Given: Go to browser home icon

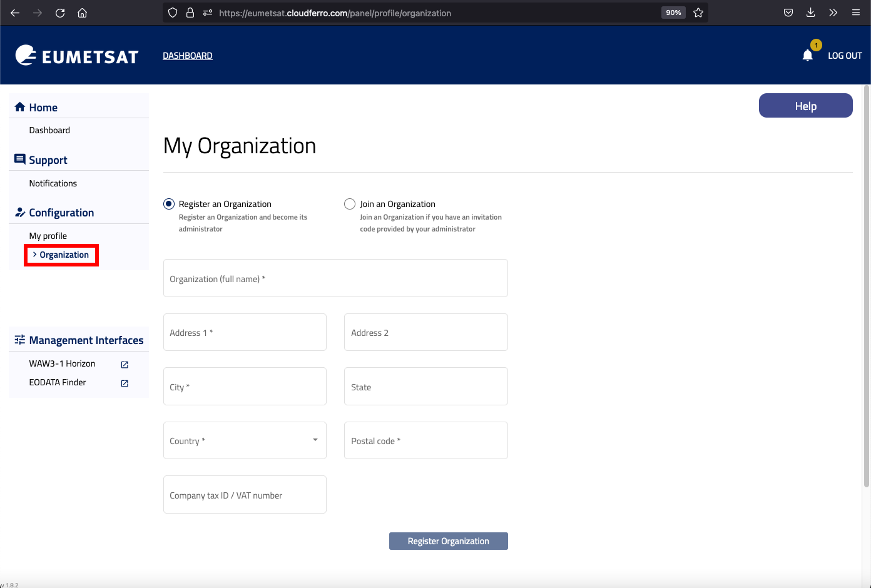Looking at the screenshot, I should 82,13.
